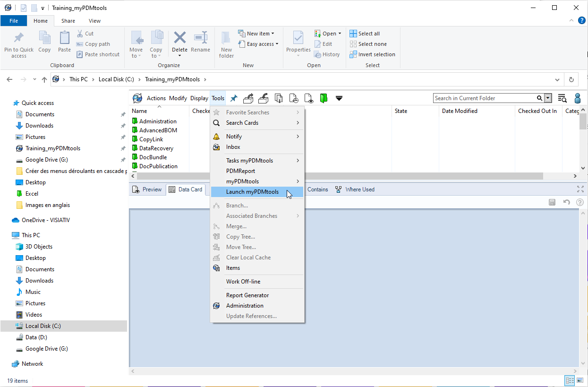Choose Report Generator from Tools menu
The image size is (588, 387).
point(247,295)
